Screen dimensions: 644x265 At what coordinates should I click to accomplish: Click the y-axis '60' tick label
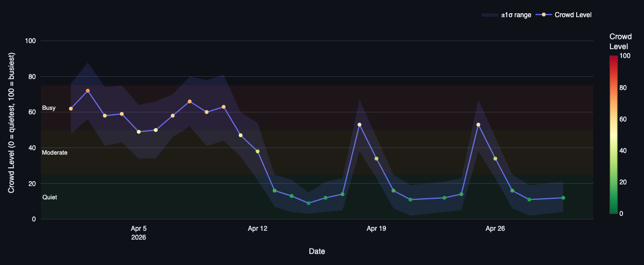pyautogui.click(x=33, y=112)
